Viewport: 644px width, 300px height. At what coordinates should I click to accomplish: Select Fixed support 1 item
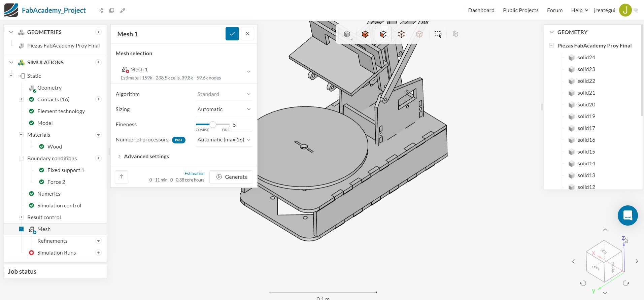66,170
